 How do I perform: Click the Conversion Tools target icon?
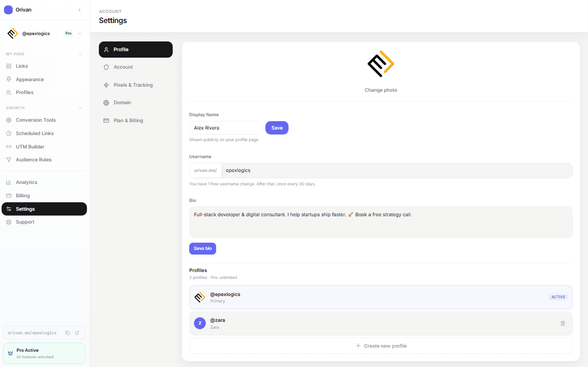pyautogui.click(x=9, y=120)
